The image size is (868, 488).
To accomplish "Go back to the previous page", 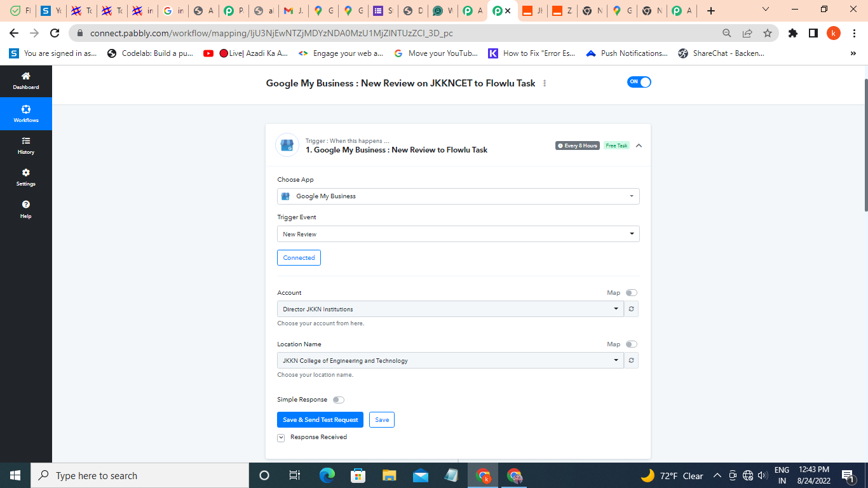I will click(14, 33).
